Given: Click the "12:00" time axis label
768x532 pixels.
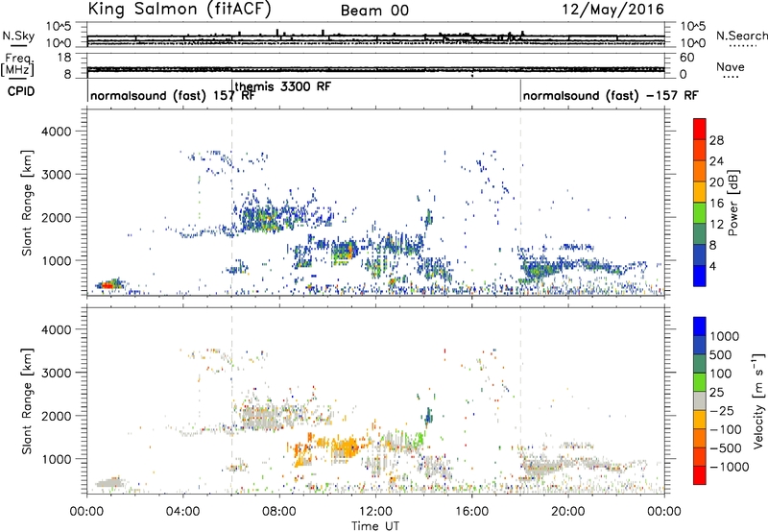Looking at the screenshot, I should point(375,512).
